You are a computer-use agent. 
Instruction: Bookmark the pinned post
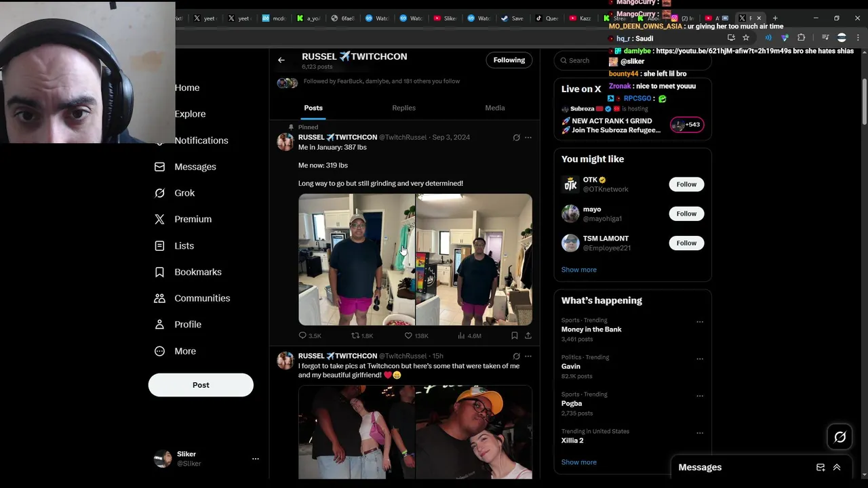[x=515, y=335]
